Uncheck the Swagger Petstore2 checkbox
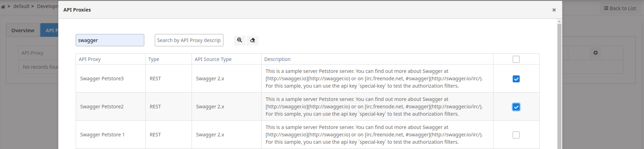The image size is (644, 149). 516,107
